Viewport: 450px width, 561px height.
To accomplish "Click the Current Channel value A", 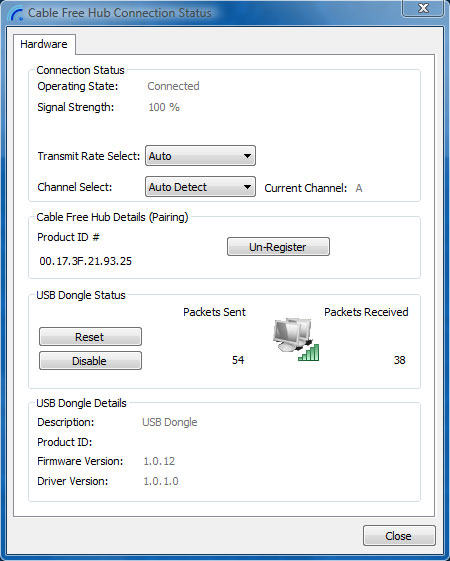I will point(359,188).
